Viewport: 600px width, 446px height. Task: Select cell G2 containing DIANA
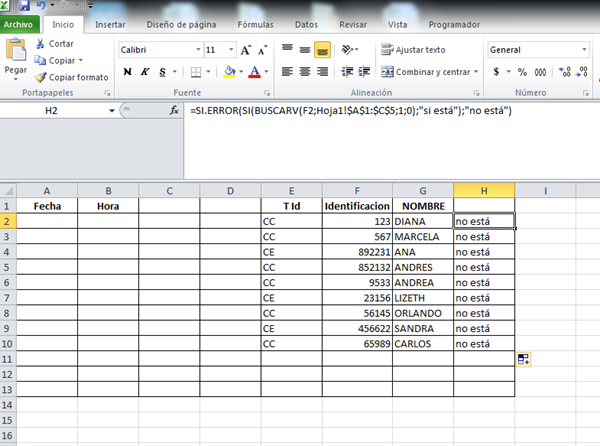tap(422, 220)
